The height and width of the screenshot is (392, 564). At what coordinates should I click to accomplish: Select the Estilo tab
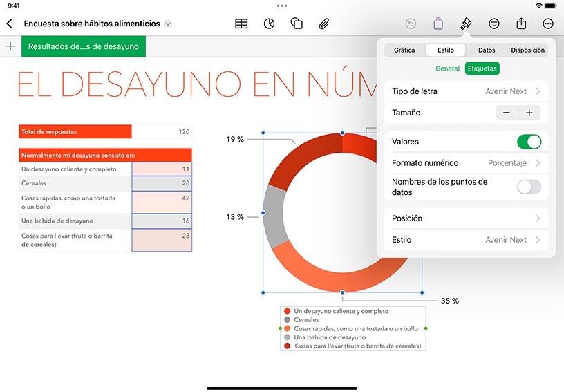446,50
